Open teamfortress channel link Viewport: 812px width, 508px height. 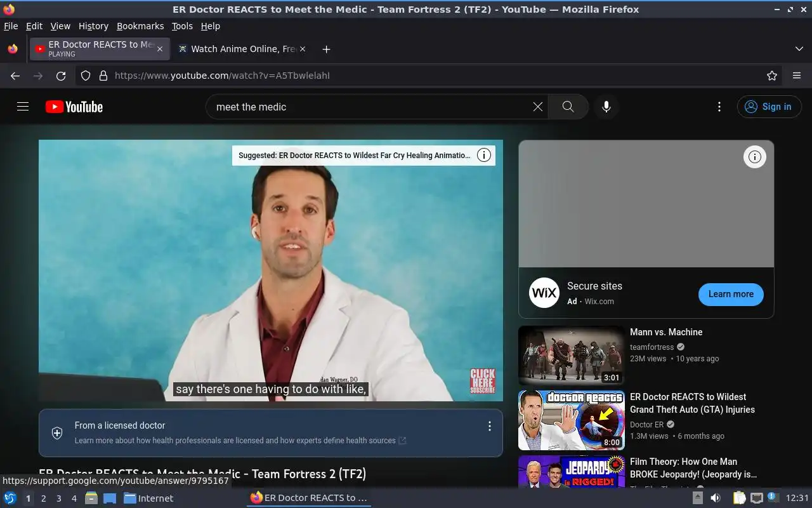(652, 347)
